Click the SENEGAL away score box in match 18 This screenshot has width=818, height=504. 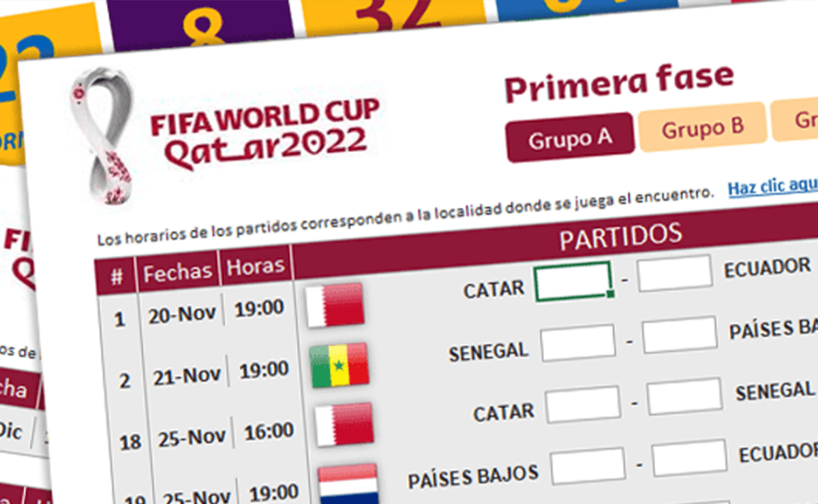(x=684, y=396)
